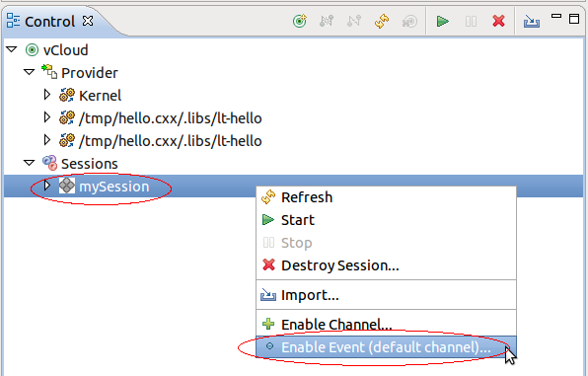Collapse the Sessions node
This screenshot has width=588, height=376.
tap(29, 163)
